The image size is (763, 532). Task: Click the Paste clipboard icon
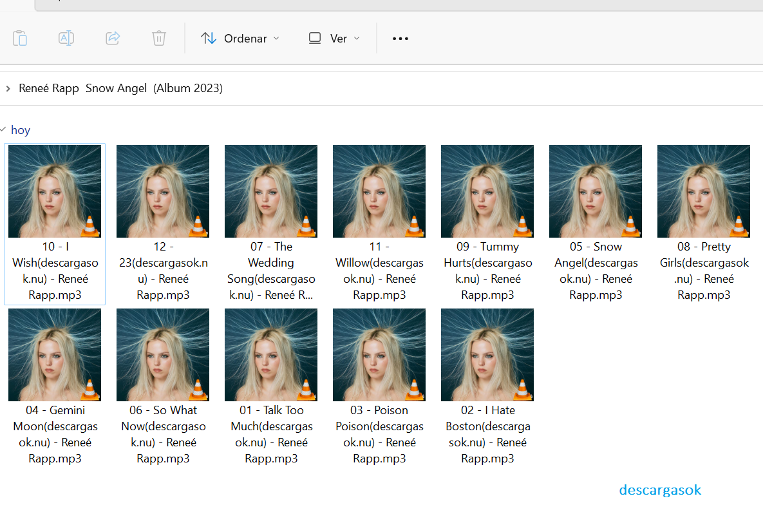coord(20,38)
